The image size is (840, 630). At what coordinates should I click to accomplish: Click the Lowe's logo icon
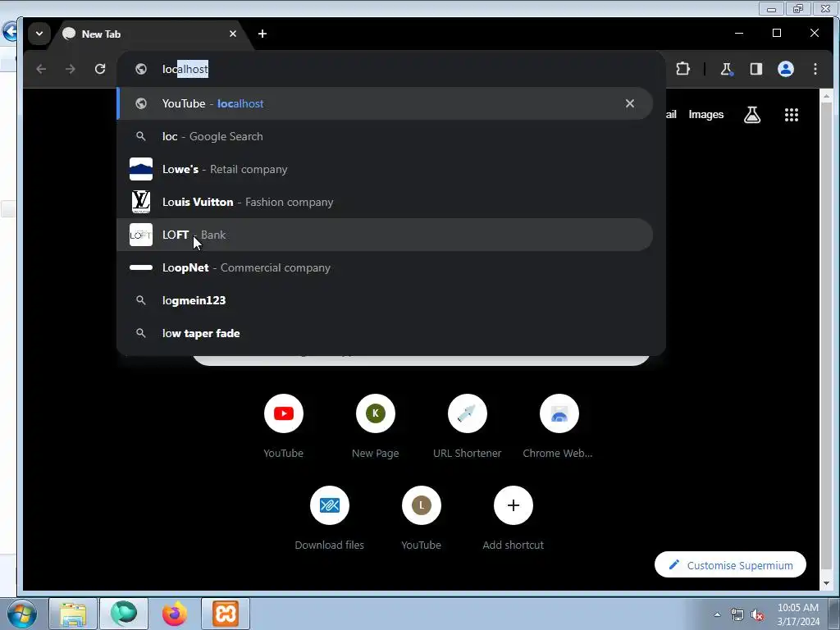(x=141, y=169)
